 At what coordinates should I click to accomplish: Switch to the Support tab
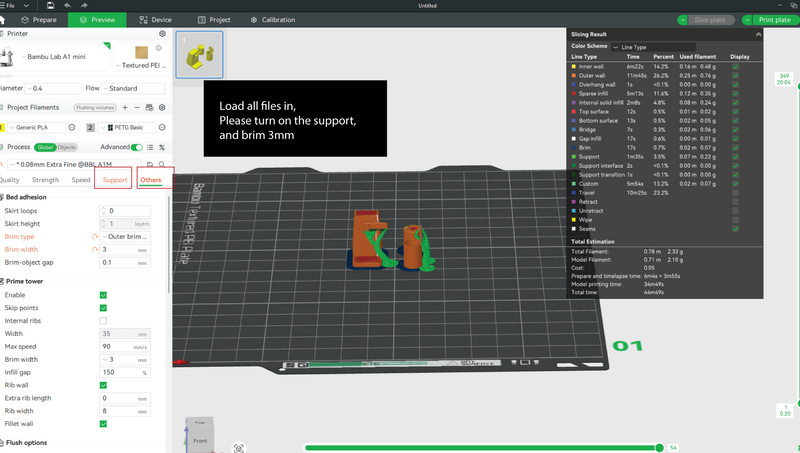point(114,180)
